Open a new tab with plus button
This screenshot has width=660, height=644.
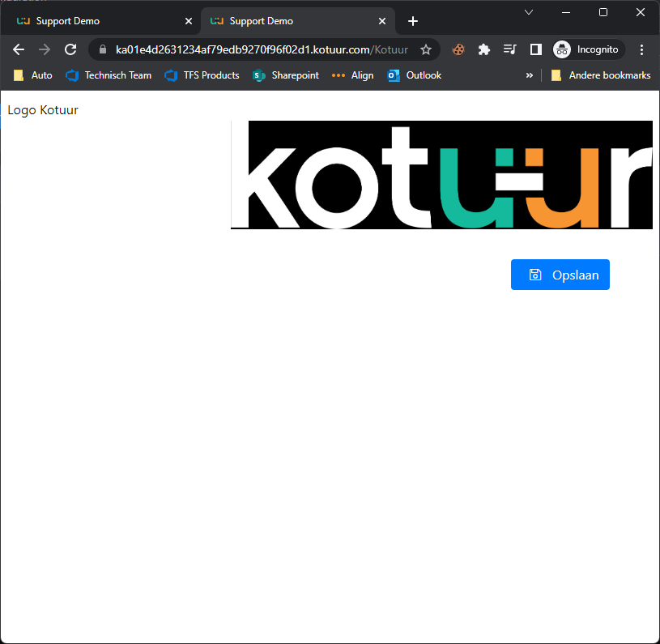[x=413, y=21]
